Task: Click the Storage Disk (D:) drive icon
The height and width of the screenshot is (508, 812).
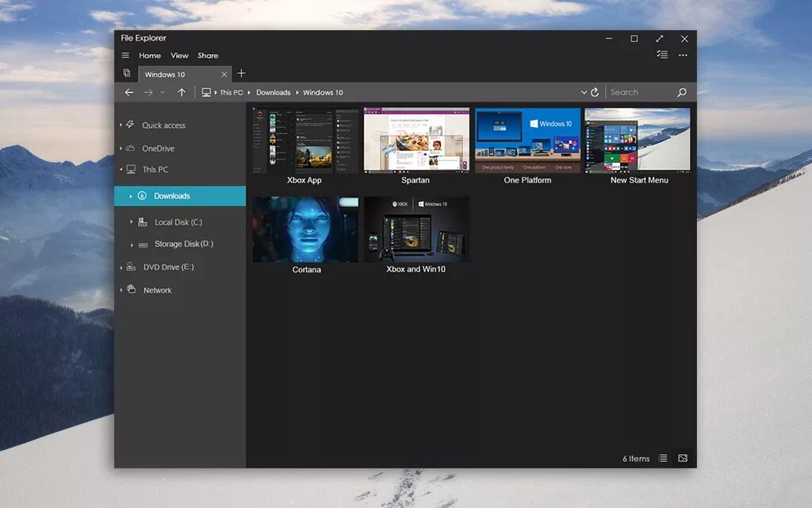Action: (144, 244)
